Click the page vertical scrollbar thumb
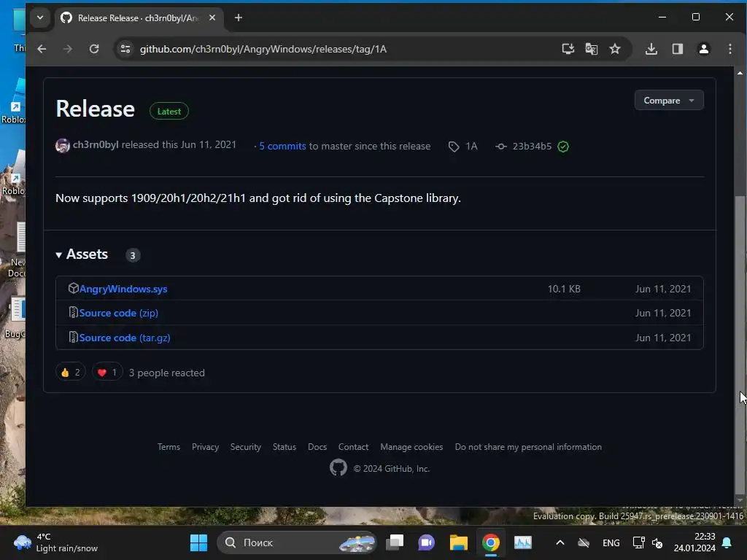The height and width of the screenshot is (560, 747). click(x=740, y=345)
